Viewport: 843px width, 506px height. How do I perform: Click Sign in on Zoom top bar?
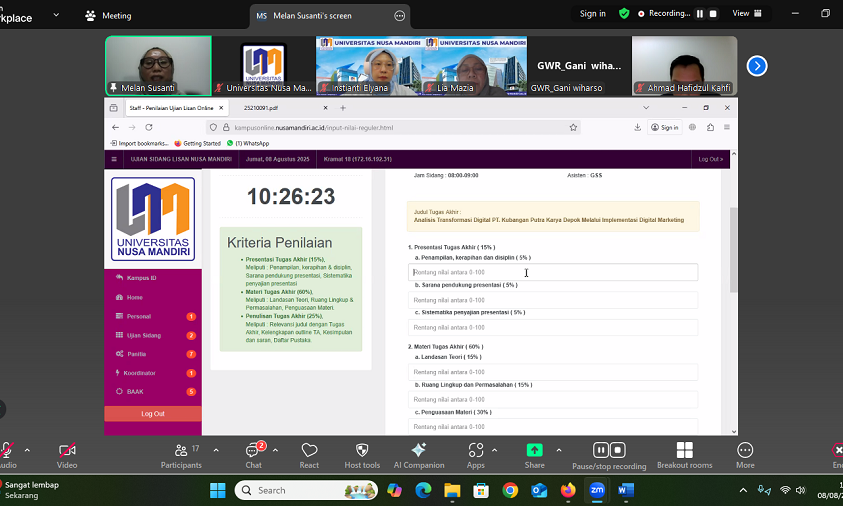592,13
